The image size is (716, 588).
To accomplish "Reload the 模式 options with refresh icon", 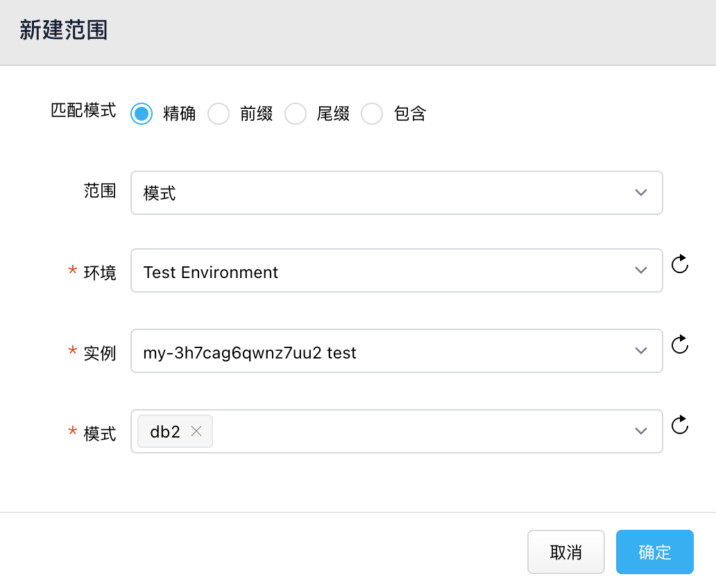I will tap(680, 424).
